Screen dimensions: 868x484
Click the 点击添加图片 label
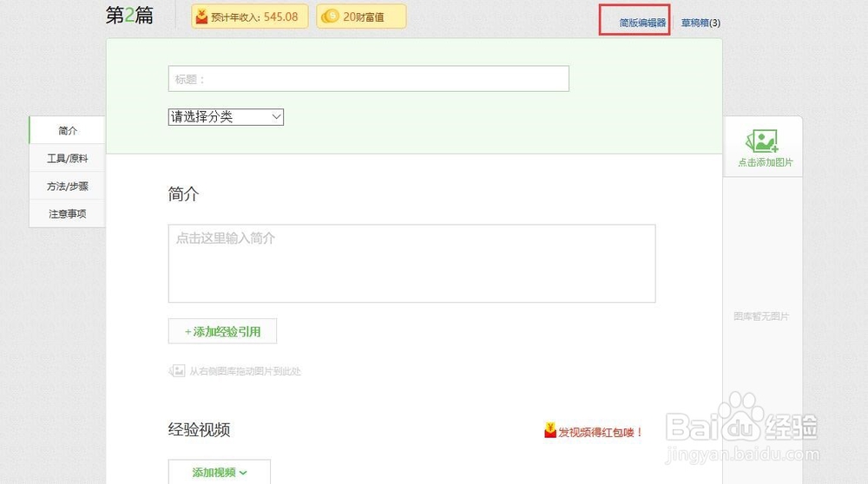point(765,162)
